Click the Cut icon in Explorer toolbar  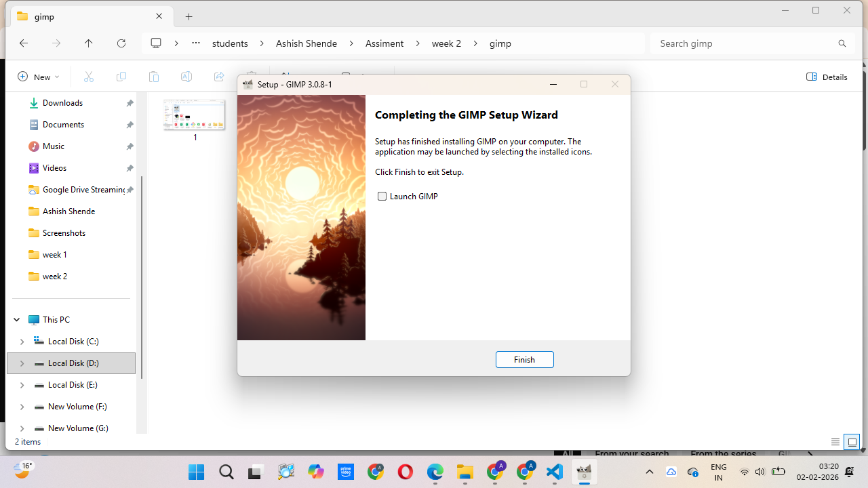[89, 77]
